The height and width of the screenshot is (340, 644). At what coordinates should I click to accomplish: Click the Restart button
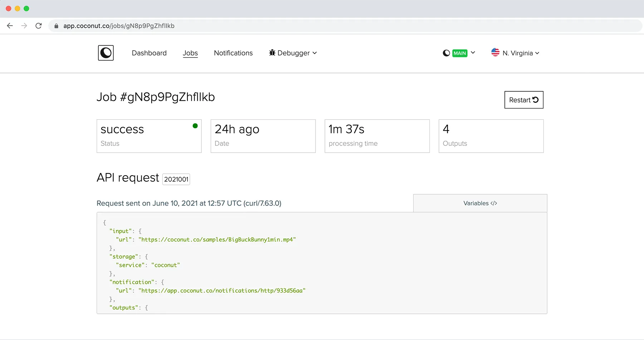pos(523,100)
